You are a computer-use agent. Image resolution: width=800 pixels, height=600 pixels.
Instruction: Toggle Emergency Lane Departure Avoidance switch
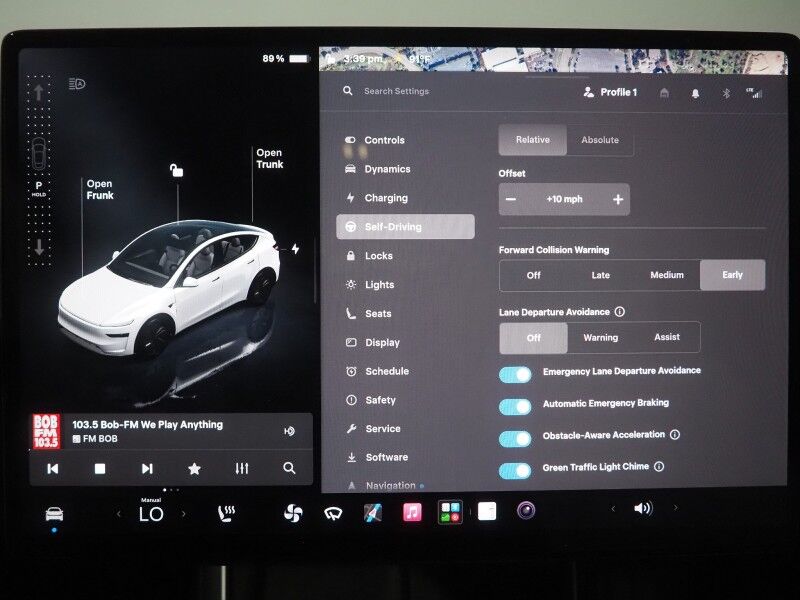[515, 374]
